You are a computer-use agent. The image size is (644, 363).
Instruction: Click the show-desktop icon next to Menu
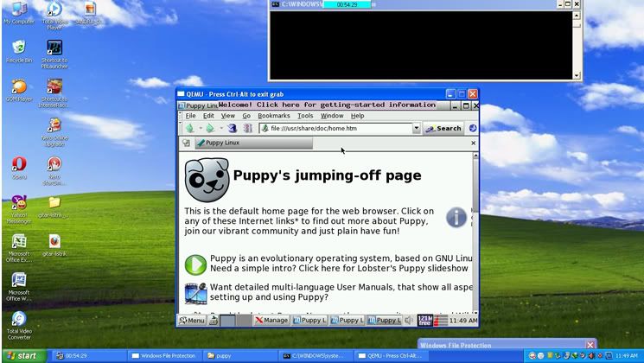tap(214, 321)
